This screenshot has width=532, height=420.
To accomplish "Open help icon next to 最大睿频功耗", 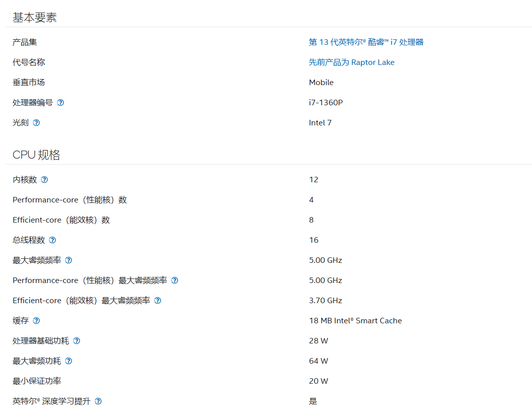I will click(x=68, y=361).
